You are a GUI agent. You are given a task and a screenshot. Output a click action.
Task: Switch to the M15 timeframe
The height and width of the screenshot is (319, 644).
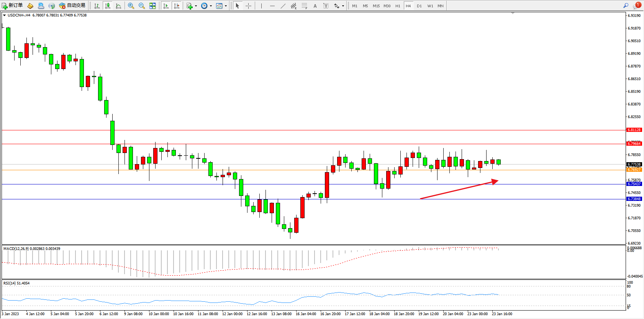pyautogui.click(x=376, y=6)
